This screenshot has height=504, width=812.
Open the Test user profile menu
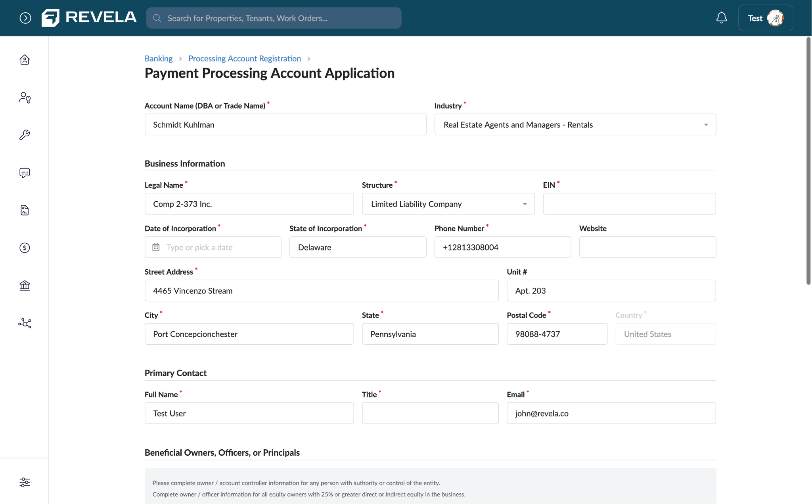[x=765, y=18]
